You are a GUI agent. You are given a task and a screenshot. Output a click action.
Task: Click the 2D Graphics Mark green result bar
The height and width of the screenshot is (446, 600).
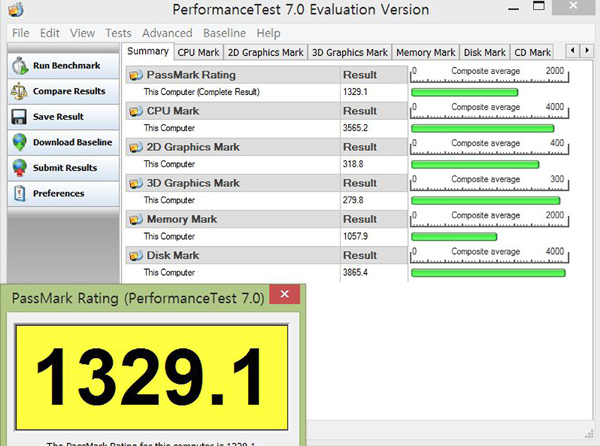(475, 164)
